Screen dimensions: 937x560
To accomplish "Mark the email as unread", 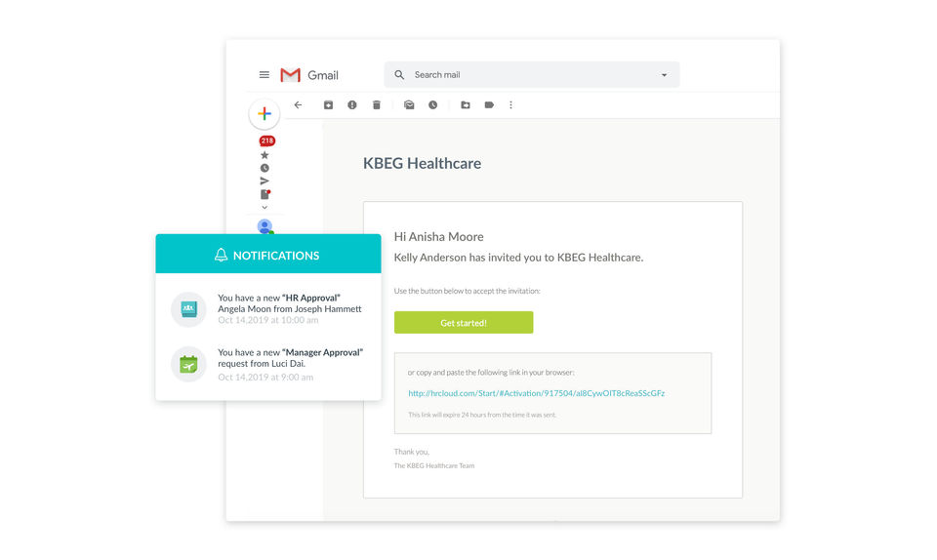I will coord(409,105).
